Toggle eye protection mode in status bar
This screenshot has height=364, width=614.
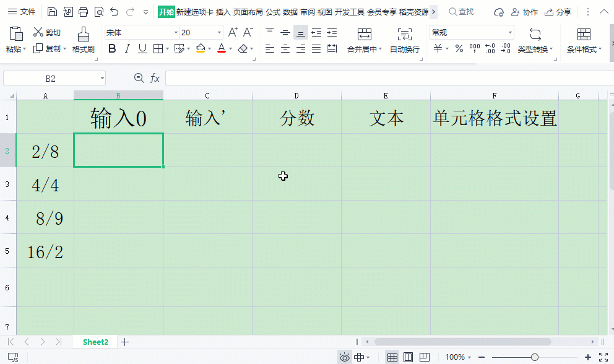344,357
